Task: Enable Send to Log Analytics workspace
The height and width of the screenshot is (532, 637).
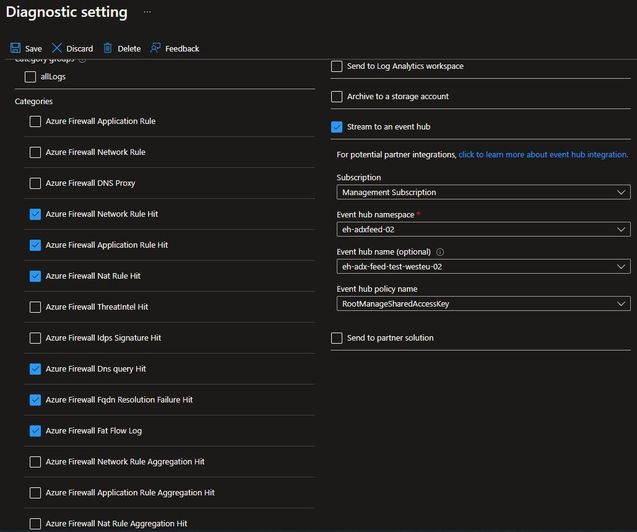Action: [x=337, y=66]
